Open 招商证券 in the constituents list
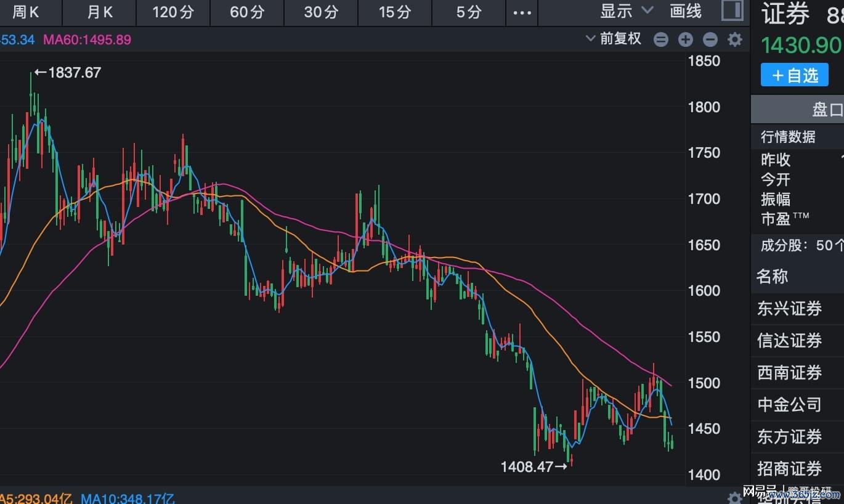Image resolution: width=844 pixels, height=504 pixels. (789, 469)
